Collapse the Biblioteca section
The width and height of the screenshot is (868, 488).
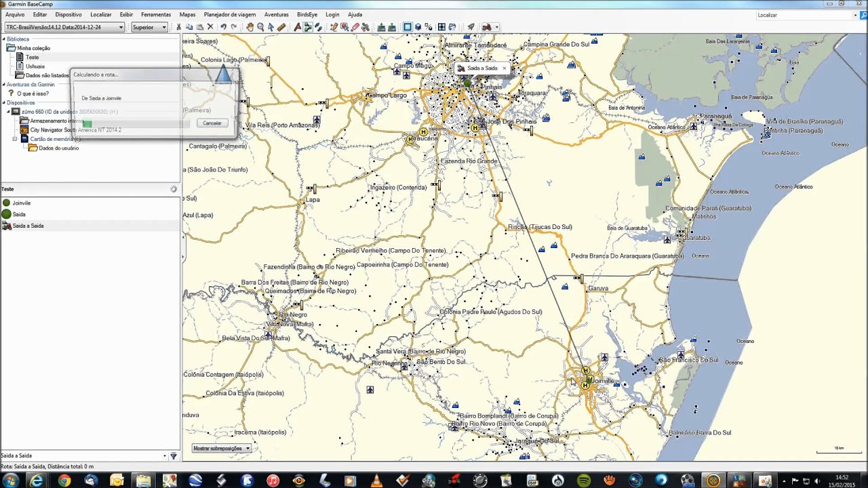pos(3,39)
